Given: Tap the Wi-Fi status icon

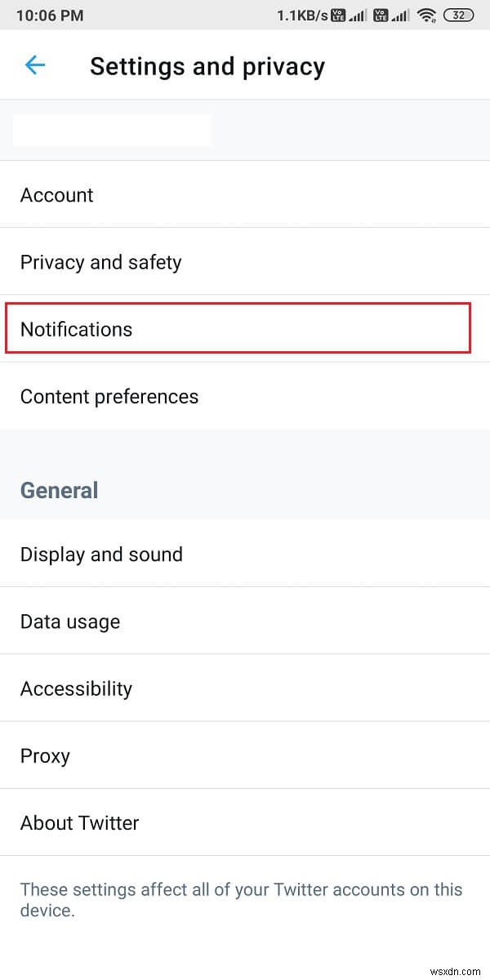Looking at the screenshot, I should click(425, 15).
